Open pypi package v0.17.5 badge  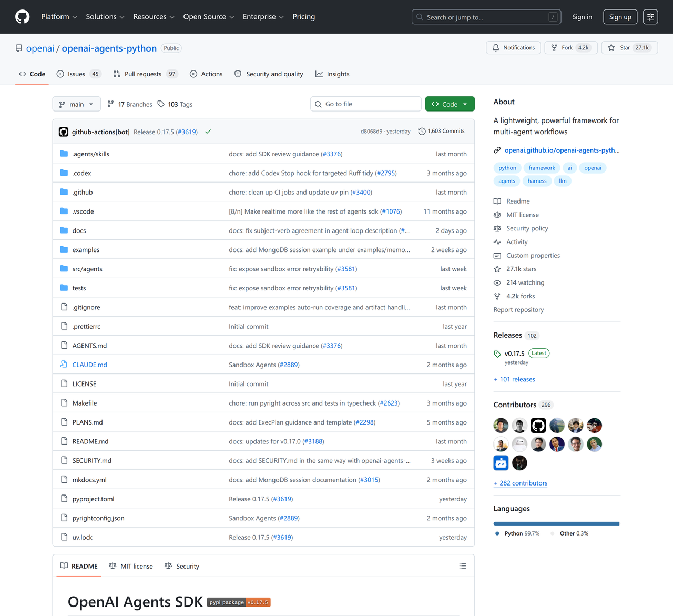click(239, 602)
